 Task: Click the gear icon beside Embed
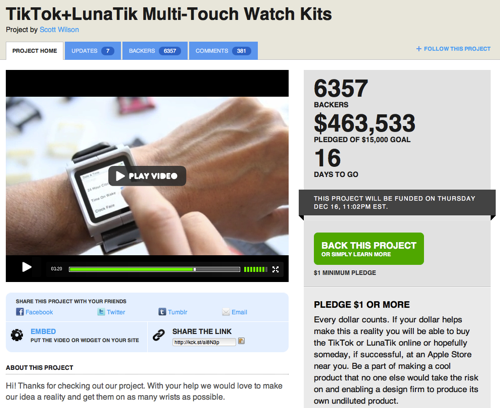click(17, 335)
